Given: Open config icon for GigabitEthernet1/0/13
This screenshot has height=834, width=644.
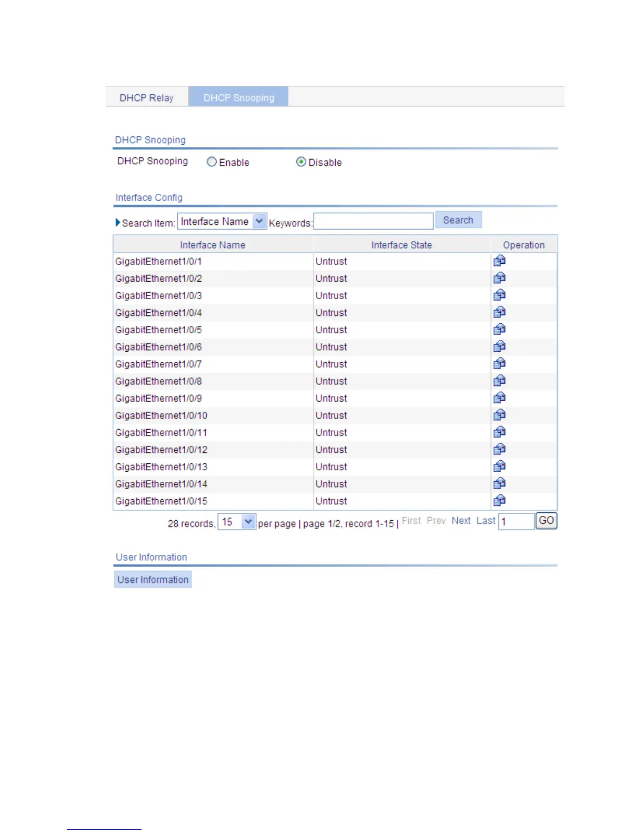Looking at the screenshot, I should [499, 466].
